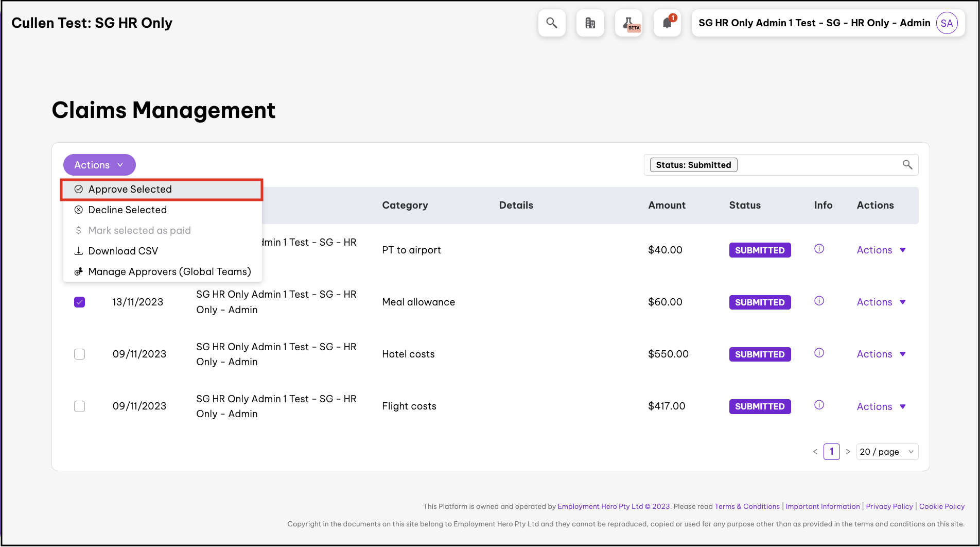Open the 20 / page size dropdown
980x547 pixels.
[887, 452]
